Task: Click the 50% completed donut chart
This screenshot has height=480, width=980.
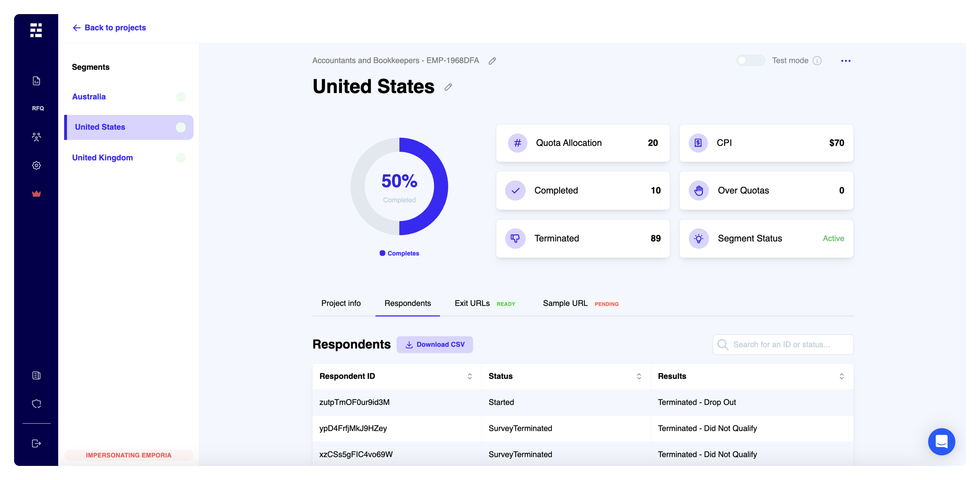Action: (399, 186)
